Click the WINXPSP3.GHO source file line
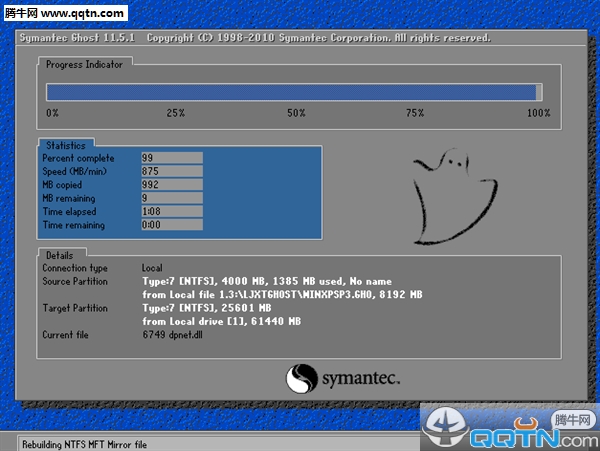 282,295
